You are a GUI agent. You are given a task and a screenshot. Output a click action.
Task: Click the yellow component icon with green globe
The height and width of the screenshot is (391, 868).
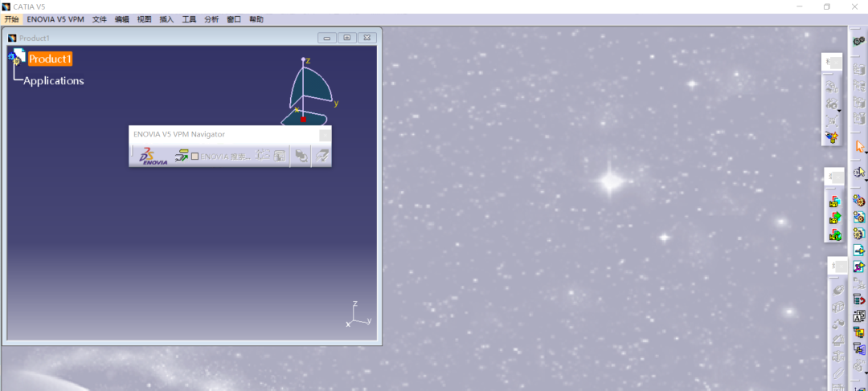click(x=835, y=235)
